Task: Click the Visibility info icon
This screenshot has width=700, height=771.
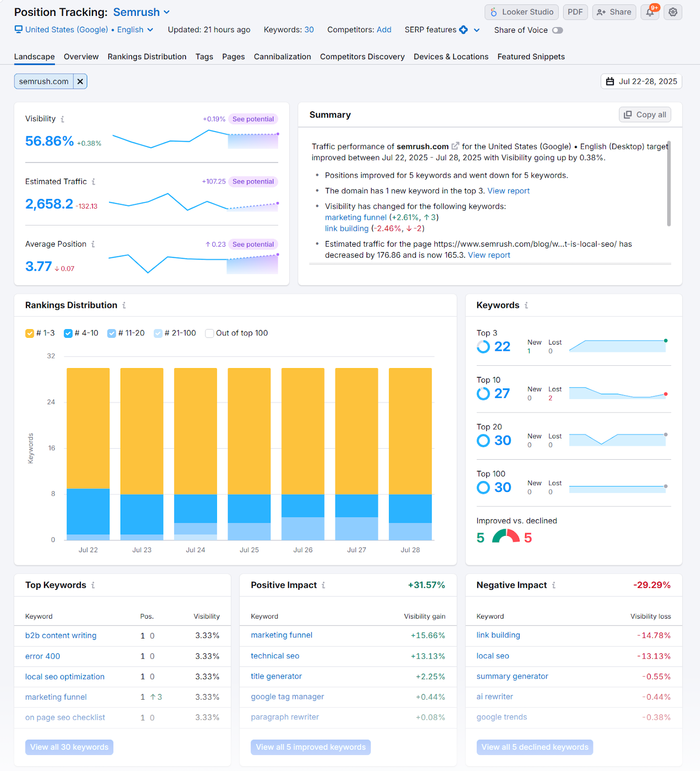Action: coord(63,119)
